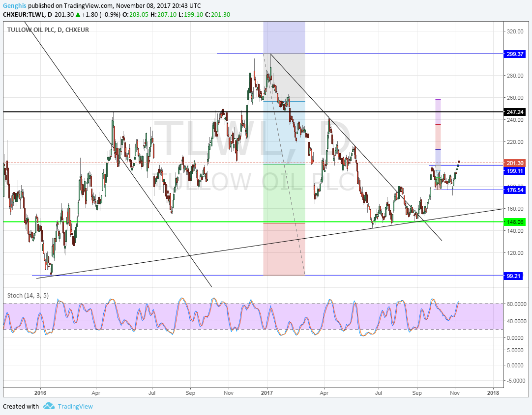Click the 120.00 price axis tick

pyautogui.click(x=515, y=253)
